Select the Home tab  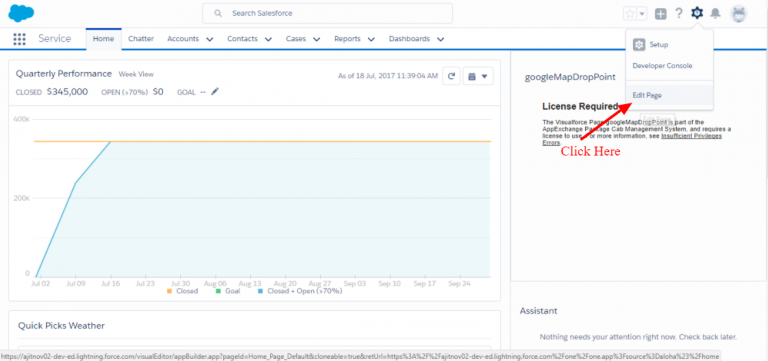coord(103,39)
